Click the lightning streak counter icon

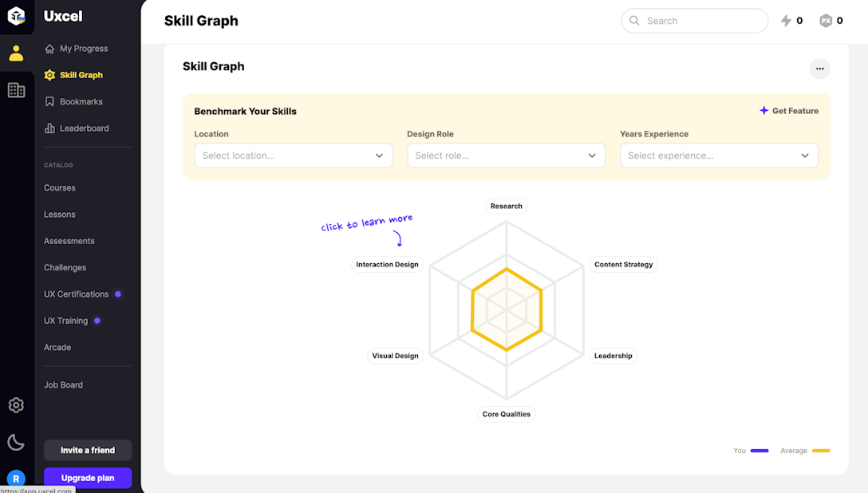(x=787, y=21)
